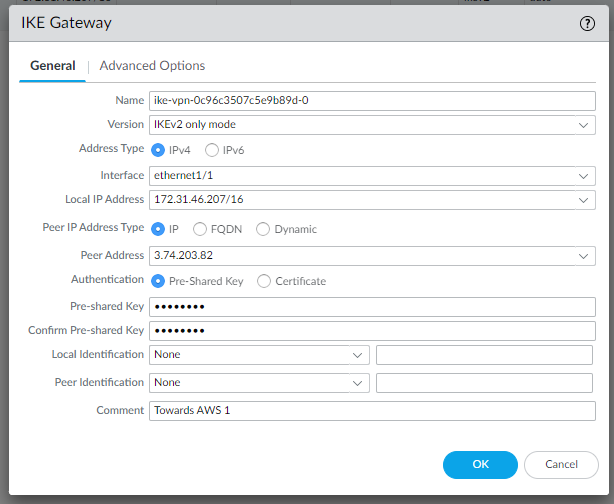
Task: Select the General tab
Action: [x=53, y=66]
